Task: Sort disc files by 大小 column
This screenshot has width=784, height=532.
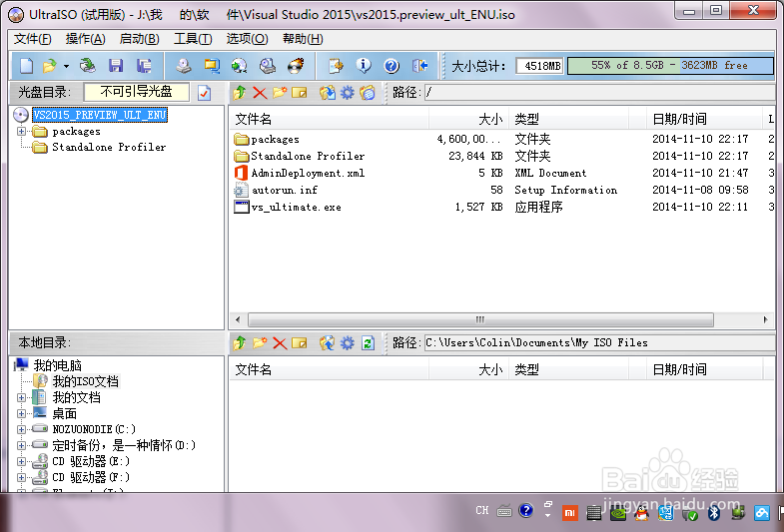Action: coord(468,119)
